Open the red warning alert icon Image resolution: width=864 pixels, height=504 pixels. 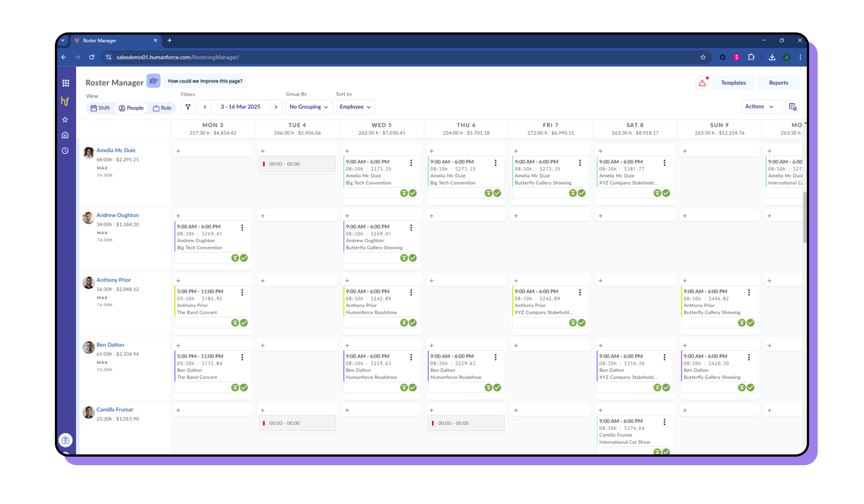click(702, 83)
